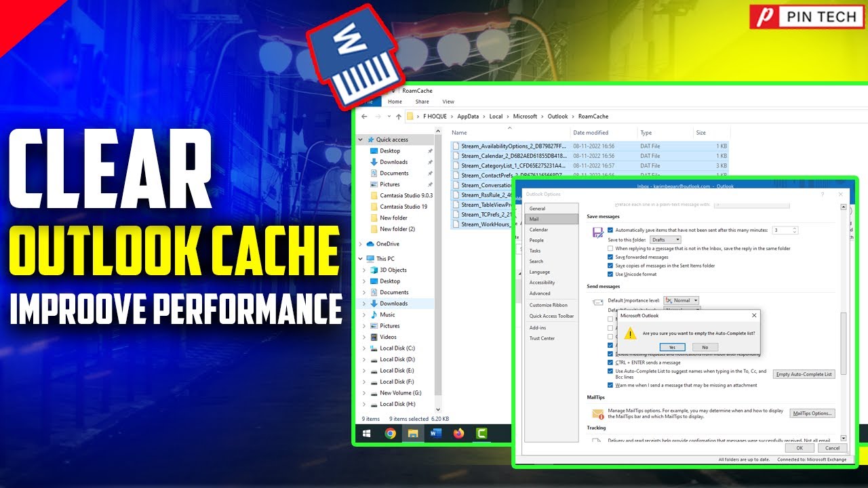This screenshot has width=868, height=488.
Task: Open Downloads under Quick access
Action: (x=393, y=162)
